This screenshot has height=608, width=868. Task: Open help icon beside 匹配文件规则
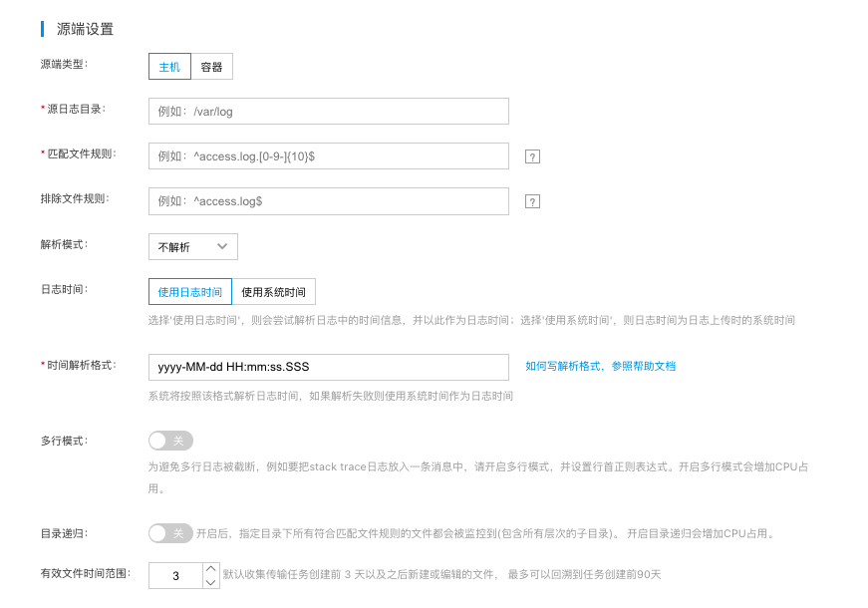click(x=532, y=156)
